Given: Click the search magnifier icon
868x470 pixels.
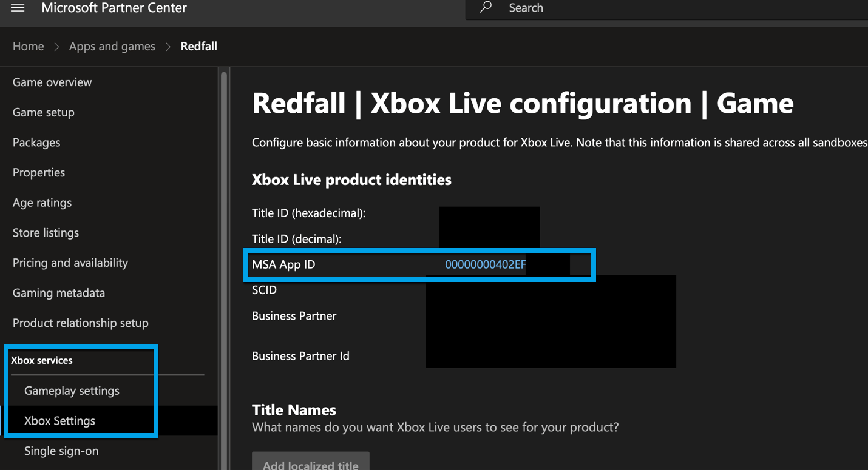Looking at the screenshot, I should [x=486, y=7].
